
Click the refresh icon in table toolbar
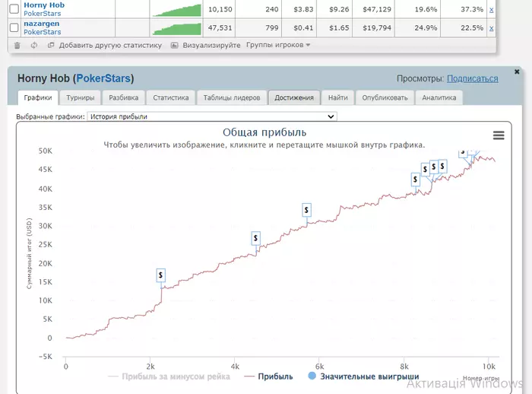(x=34, y=45)
